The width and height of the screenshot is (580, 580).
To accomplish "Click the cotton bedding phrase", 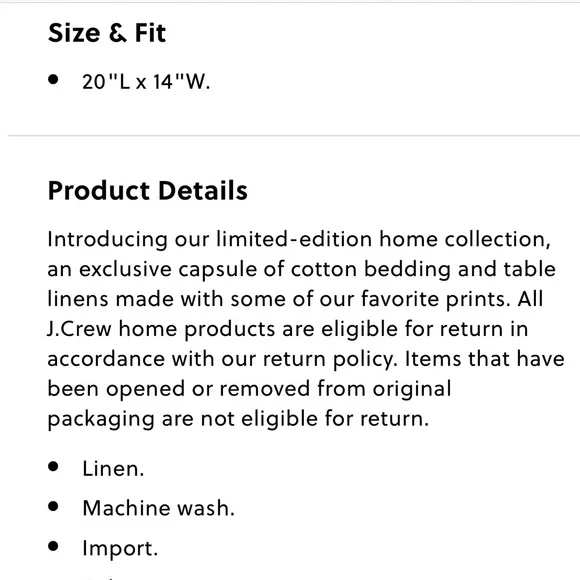I will 371,270.
